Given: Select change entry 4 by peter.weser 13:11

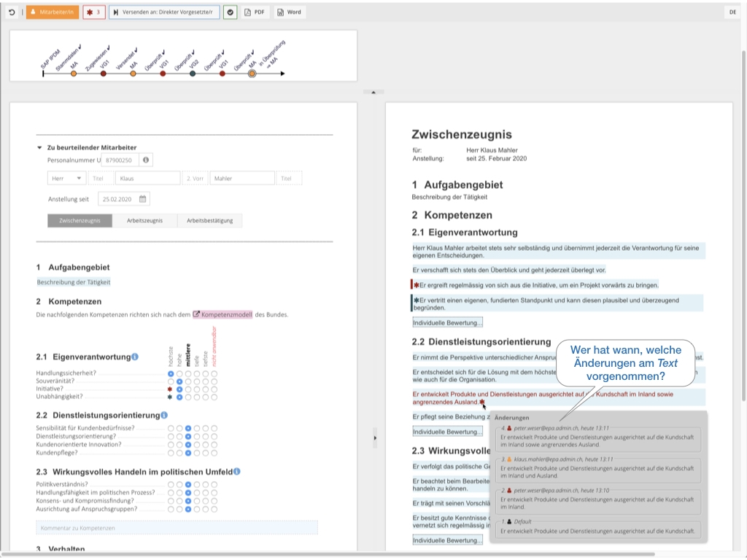Looking at the screenshot, I should point(598,437).
